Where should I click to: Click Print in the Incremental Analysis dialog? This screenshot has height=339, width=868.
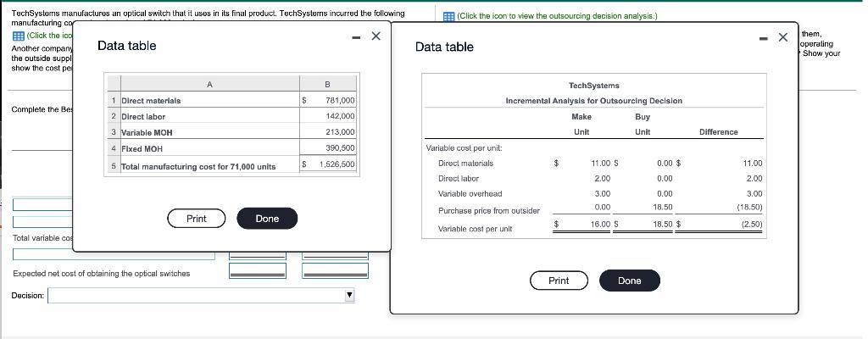tap(559, 281)
